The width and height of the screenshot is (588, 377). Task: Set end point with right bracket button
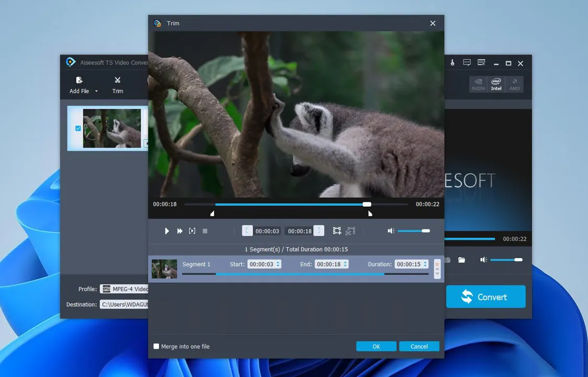tap(319, 230)
